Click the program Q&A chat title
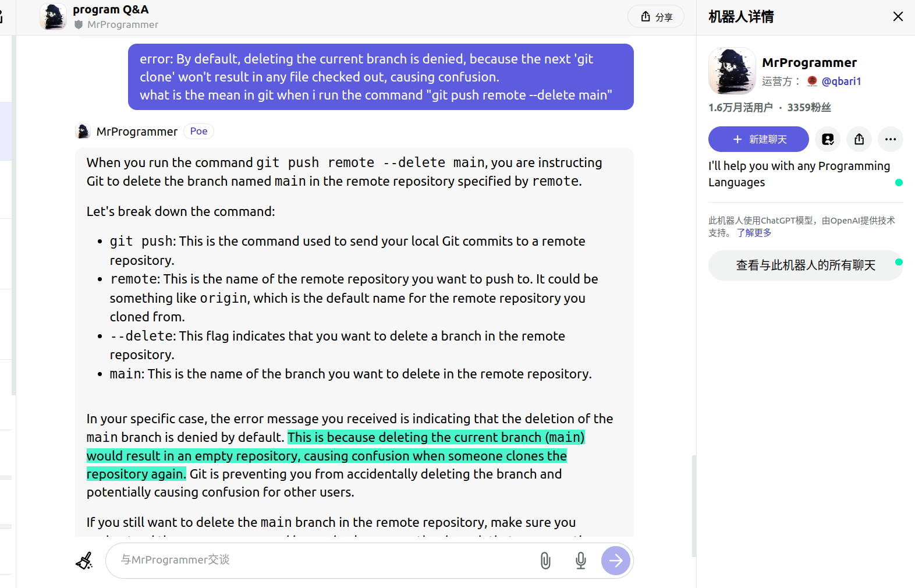This screenshot has width=915, height=588. click(x=111, y=9)
